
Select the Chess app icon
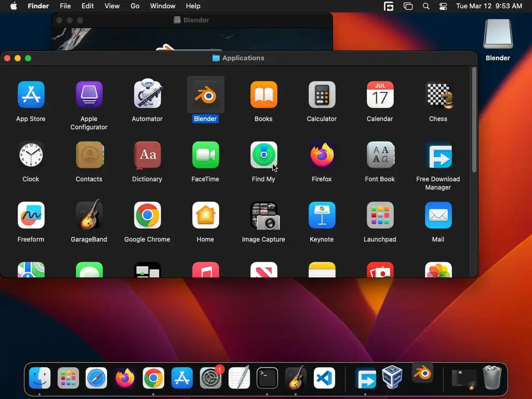[x=438, y=96]
